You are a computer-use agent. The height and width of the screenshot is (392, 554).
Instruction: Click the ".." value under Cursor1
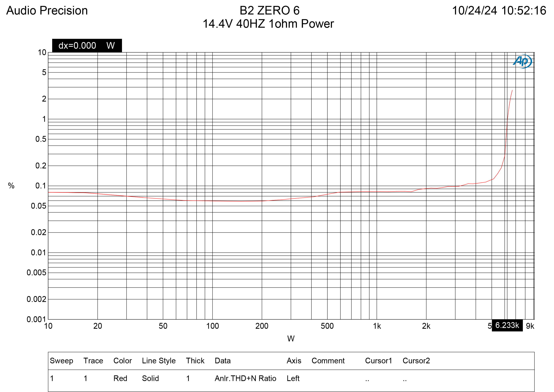(x=367, y=381)
